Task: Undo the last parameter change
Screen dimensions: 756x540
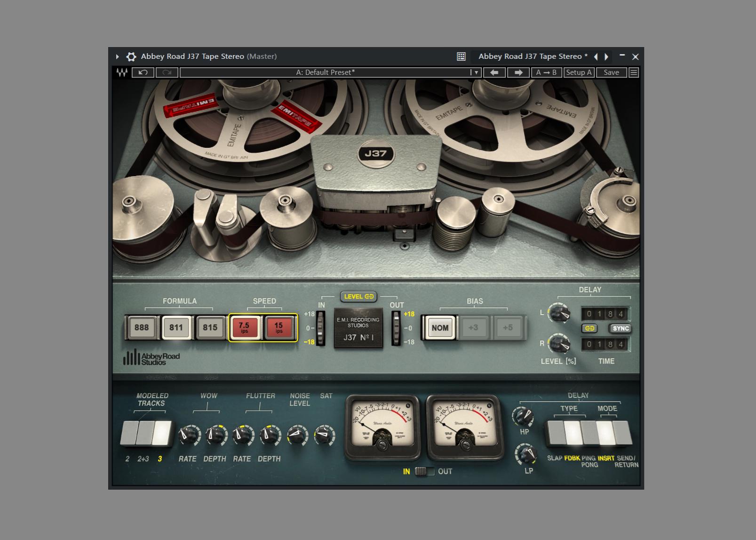Action: 143,73
